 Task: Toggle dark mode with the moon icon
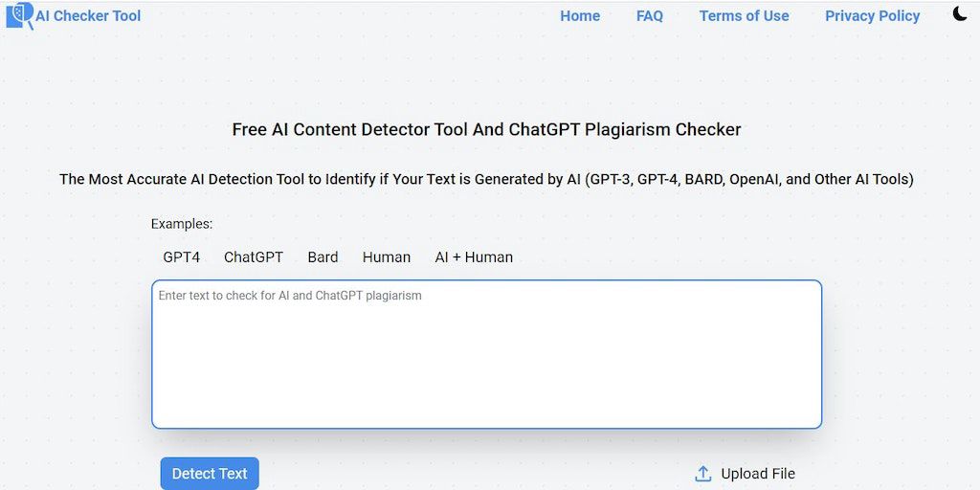coord(960,13)
